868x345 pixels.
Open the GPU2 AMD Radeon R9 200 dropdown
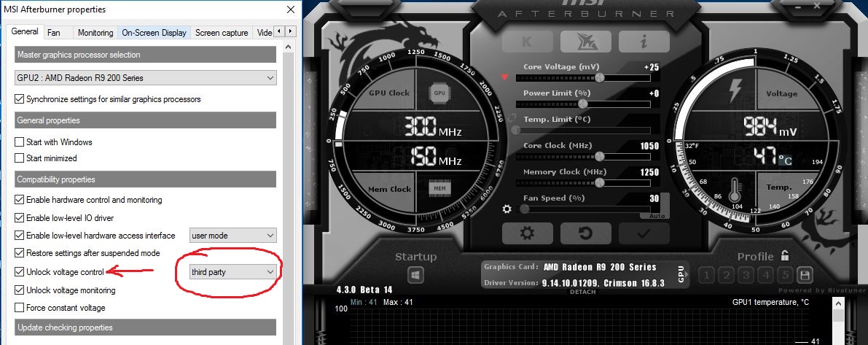(146, 78)
